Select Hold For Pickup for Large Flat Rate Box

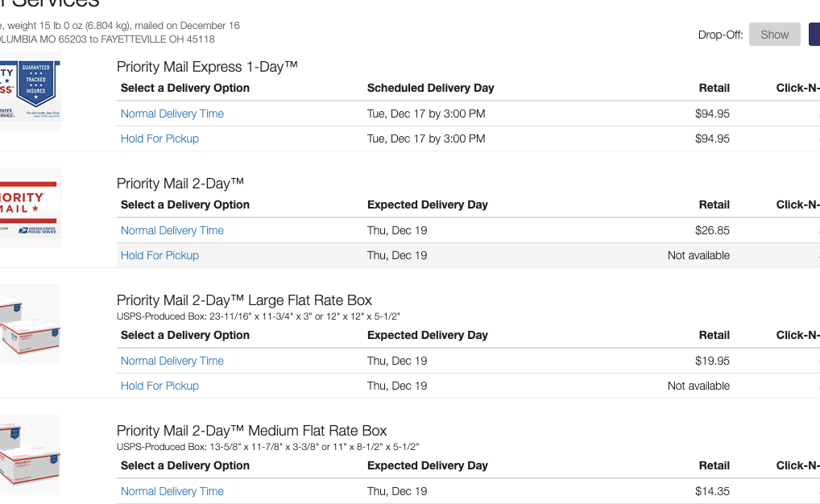pos(159,386)
